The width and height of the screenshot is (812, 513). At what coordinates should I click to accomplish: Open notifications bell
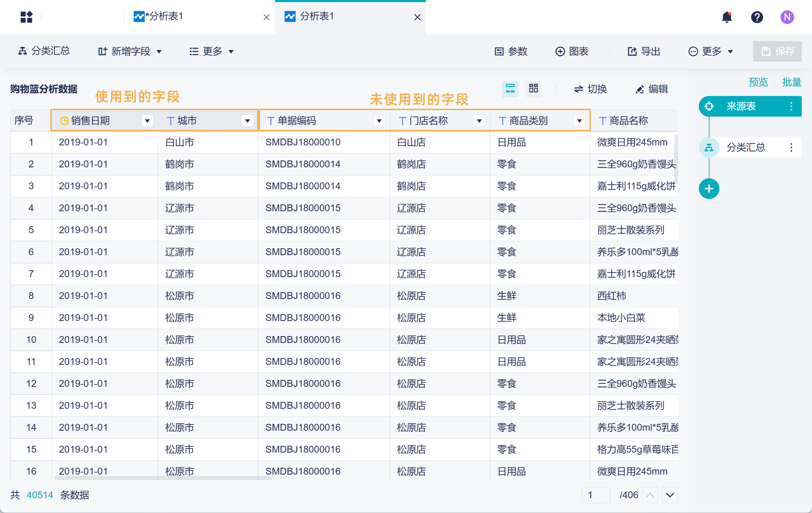tap(727, 17)
